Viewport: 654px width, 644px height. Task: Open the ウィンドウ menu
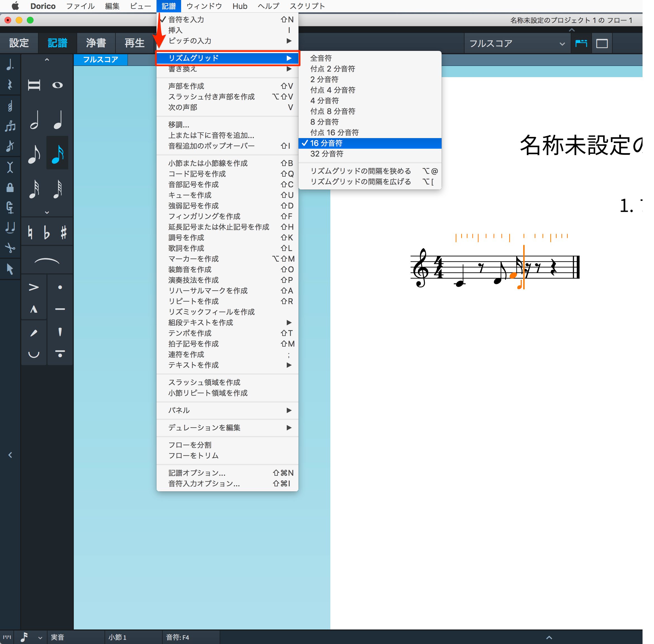204,6
